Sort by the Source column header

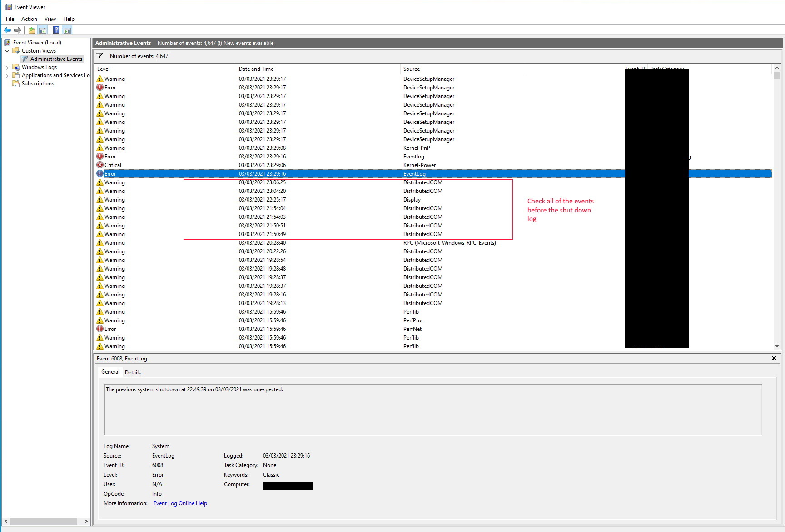(462, 69)
